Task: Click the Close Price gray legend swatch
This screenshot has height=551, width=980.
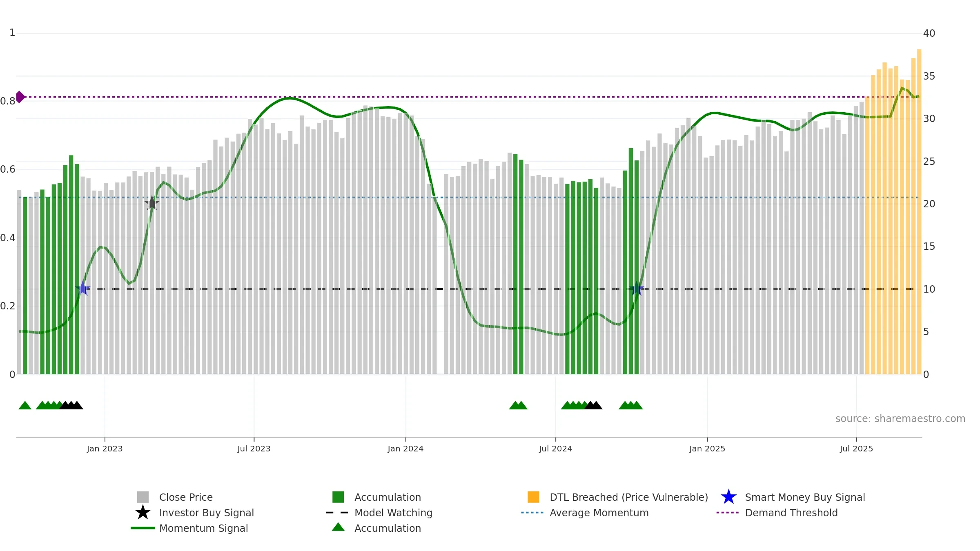Action: [x=143, y=497]
